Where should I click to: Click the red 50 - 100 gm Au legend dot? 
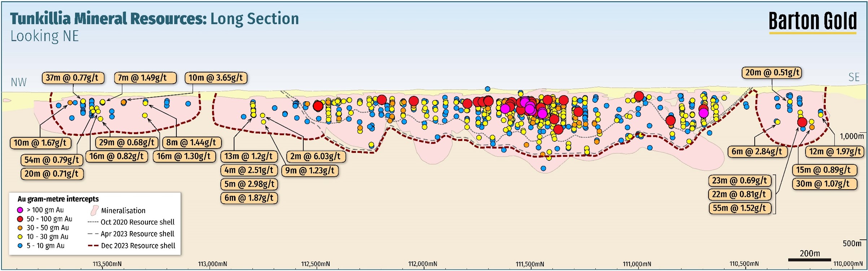click(20, 219)
